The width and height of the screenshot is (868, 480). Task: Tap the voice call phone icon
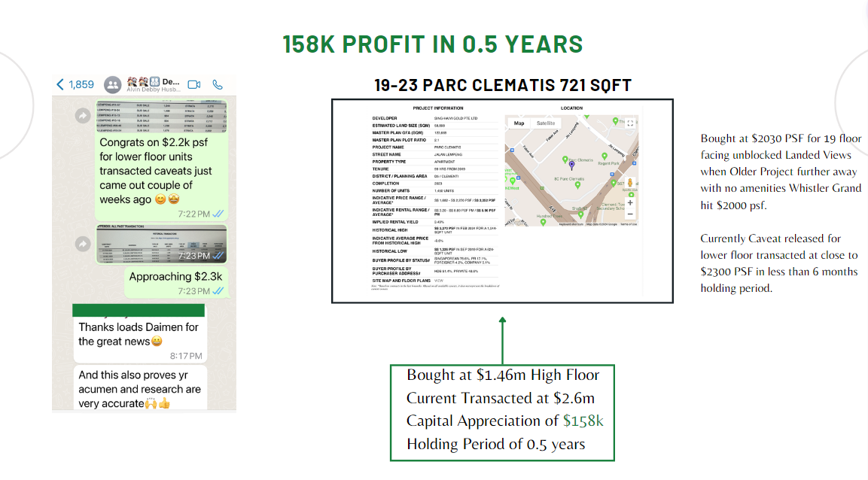[x=218, y=84]
